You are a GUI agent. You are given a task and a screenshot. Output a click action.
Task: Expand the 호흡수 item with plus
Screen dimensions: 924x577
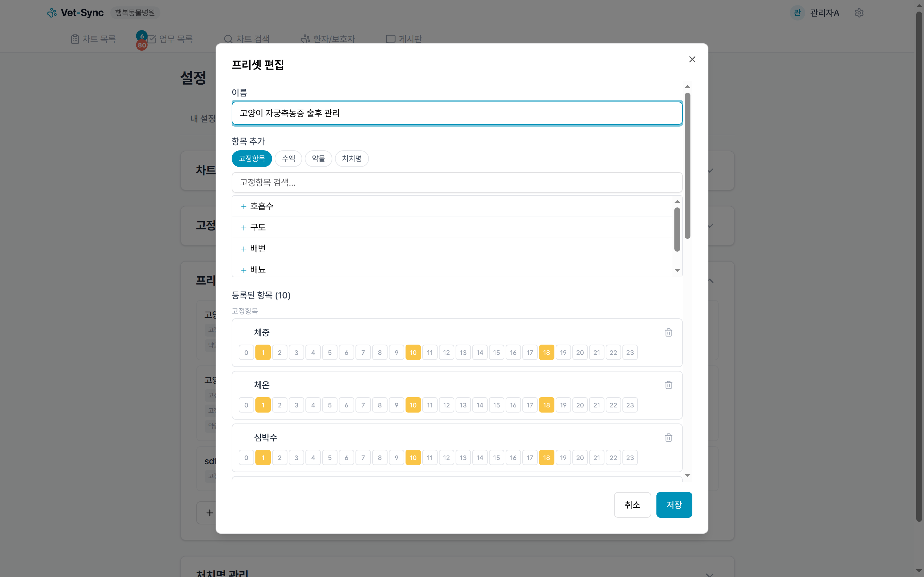tap(243, 206)
